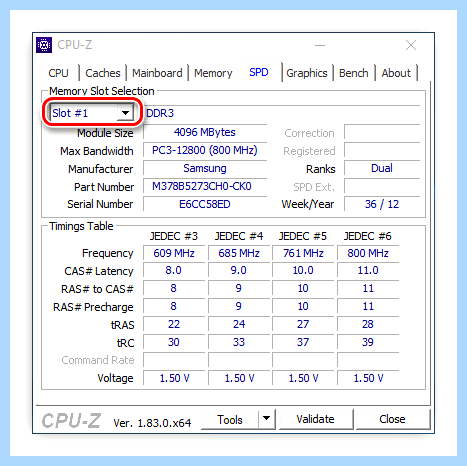Click the DDR3 memory type label
This screenshot has height=466, width=467.
(160, 113)
